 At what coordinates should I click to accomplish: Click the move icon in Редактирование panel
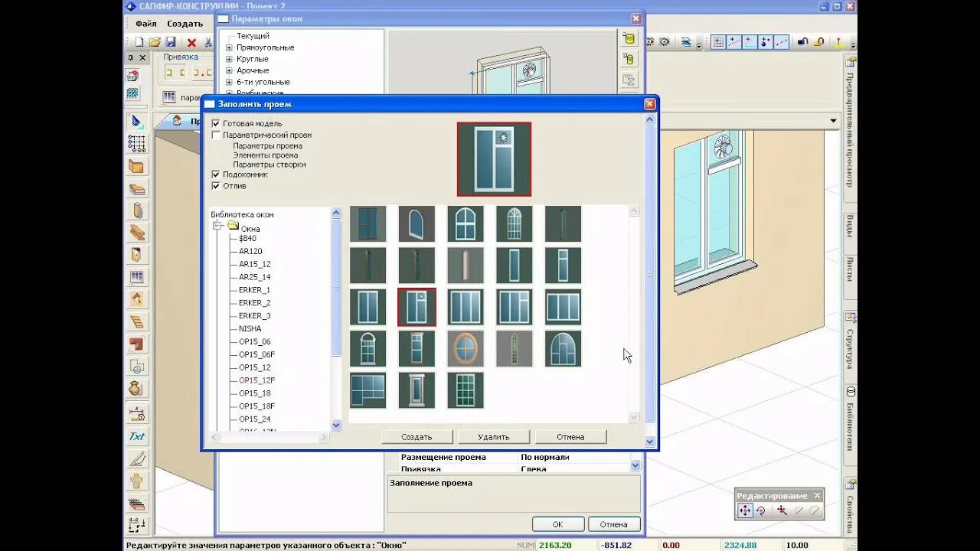[746, 510]
